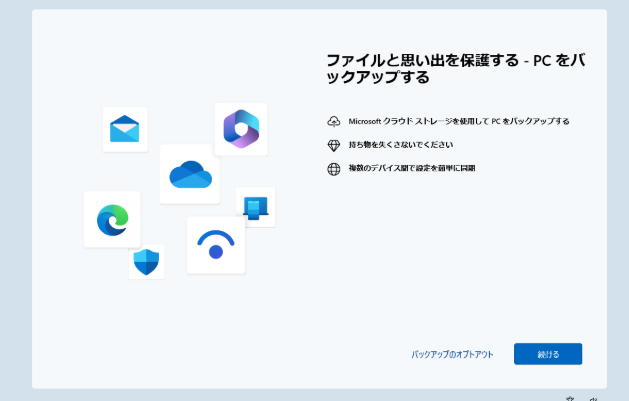Click the globe sync bullet icon
The height and width of the screenshot is (401, 629).
(x=334, y=168)
